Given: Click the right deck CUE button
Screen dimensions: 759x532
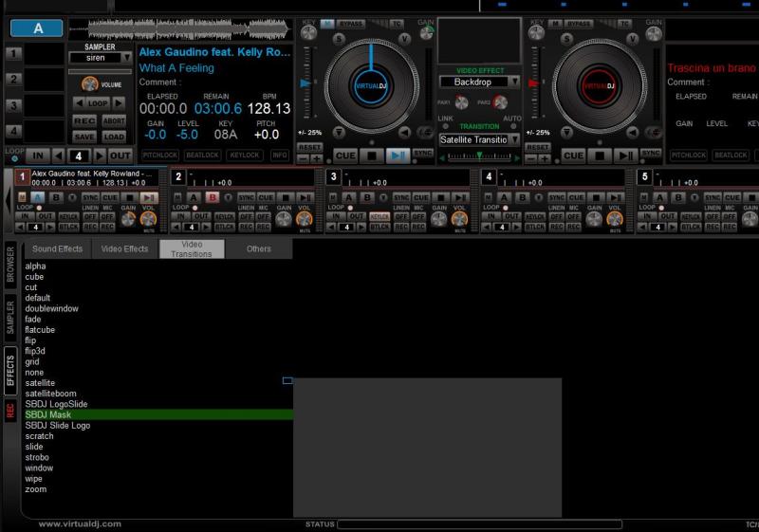Looking at the screenshot, I should point(573,156).
